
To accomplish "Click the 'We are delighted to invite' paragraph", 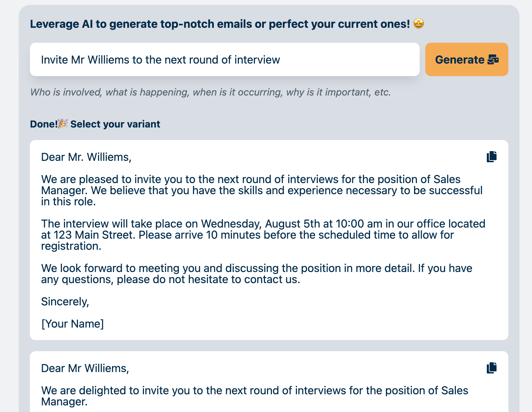I will click(x=254, y=396).
